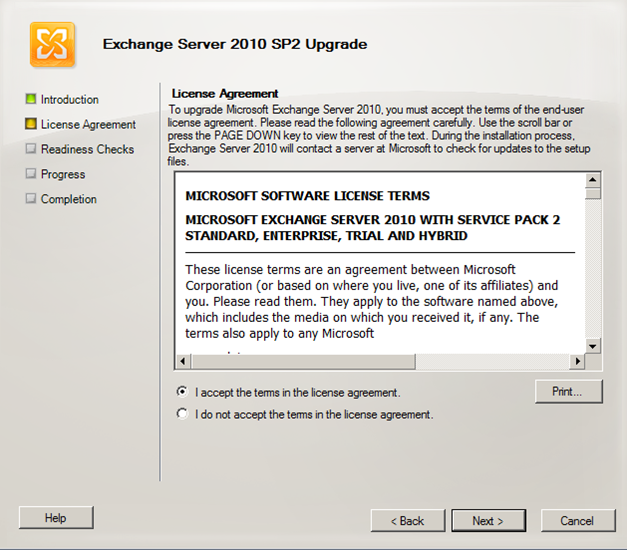Click the Completion step indicator box

click(31, 198)
